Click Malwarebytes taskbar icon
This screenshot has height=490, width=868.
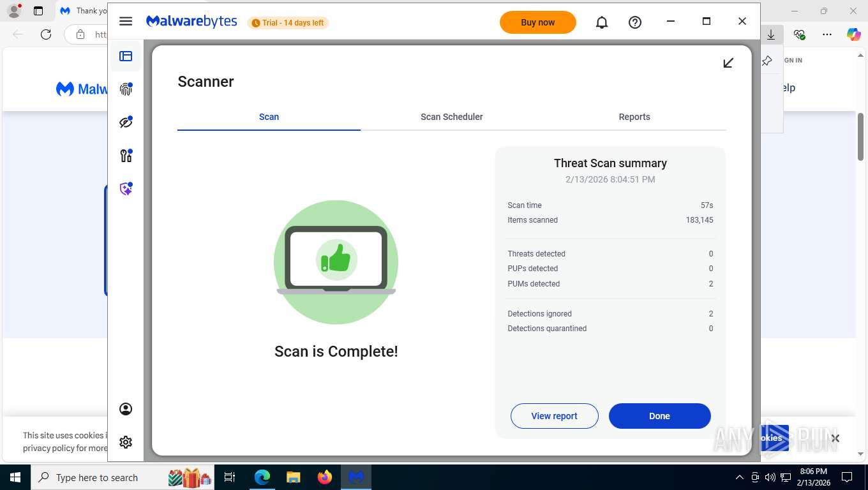356,477
